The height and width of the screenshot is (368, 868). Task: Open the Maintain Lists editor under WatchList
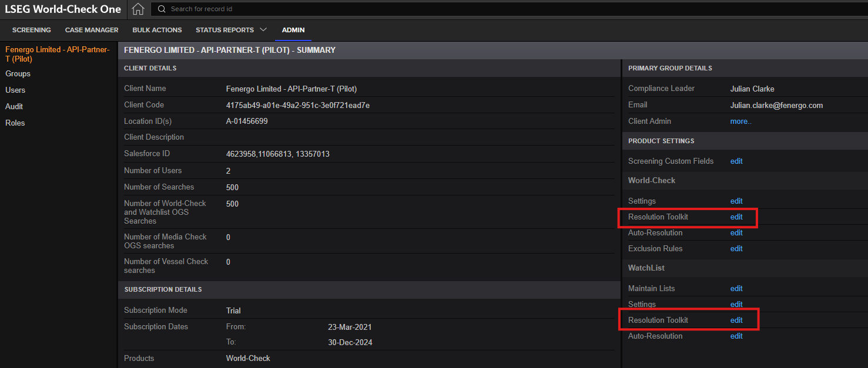[x=736, y=288]
